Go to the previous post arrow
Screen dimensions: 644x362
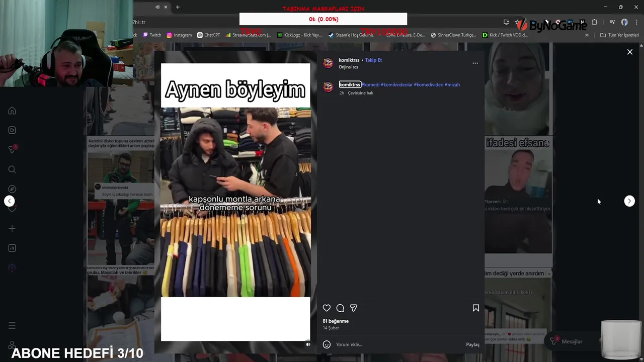coord(9,201)
